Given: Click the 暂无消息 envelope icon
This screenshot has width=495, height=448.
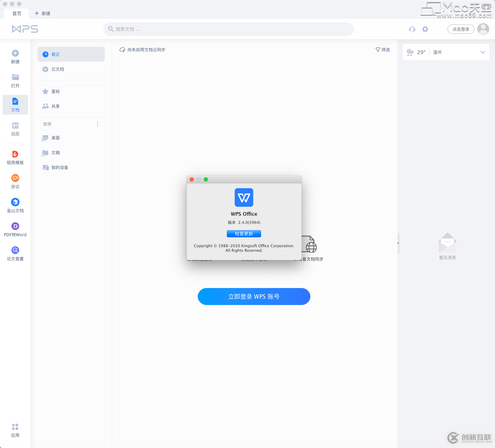Looking at the screenshot, I should (x=447, y=243).
